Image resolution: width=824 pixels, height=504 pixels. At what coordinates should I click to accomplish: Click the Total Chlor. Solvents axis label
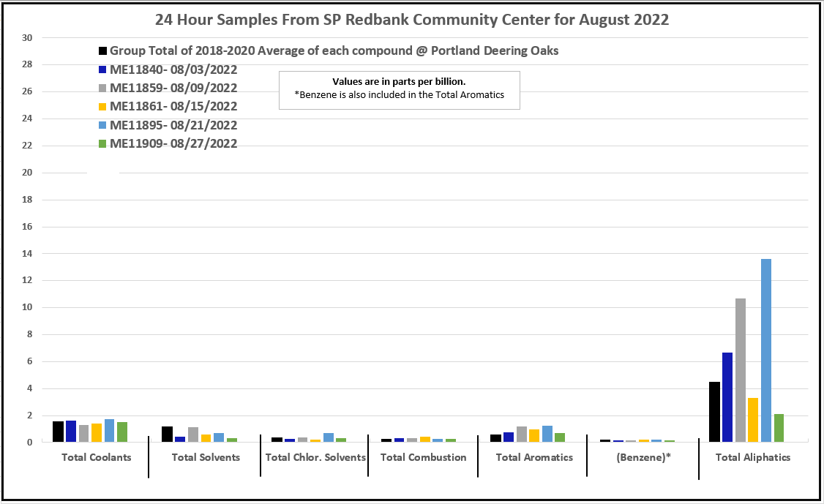[315, 458]
